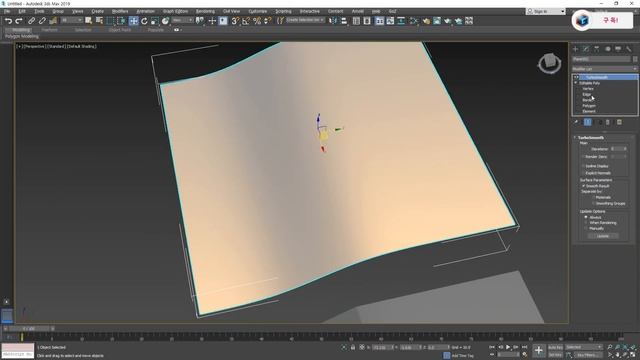Open the Group menu
Screen dimensions: 640x360
click(x=58, y=11)
